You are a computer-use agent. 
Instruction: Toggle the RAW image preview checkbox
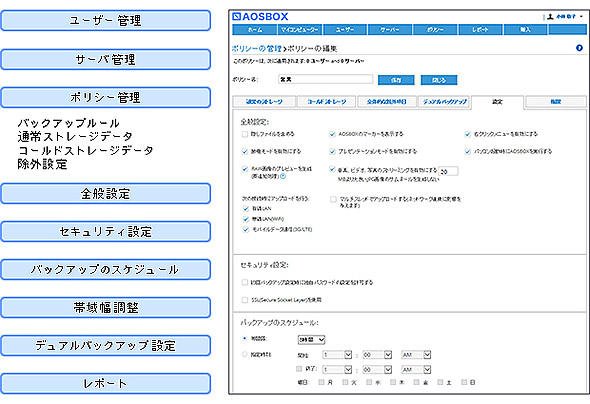[245, 169]
